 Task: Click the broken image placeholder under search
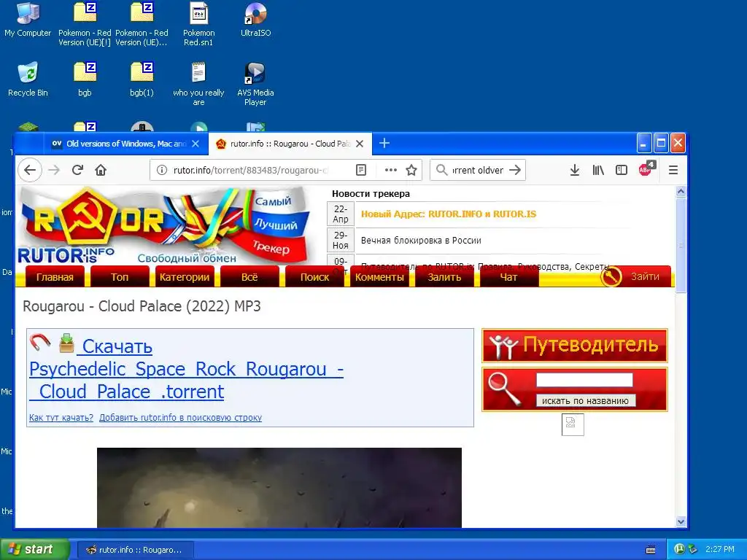tap(573, 424)
